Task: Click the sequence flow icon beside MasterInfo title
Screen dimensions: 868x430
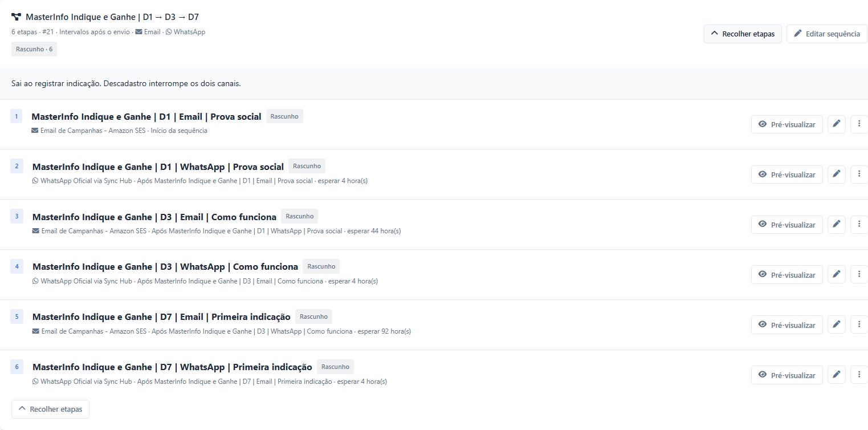Action: (16, 17)
